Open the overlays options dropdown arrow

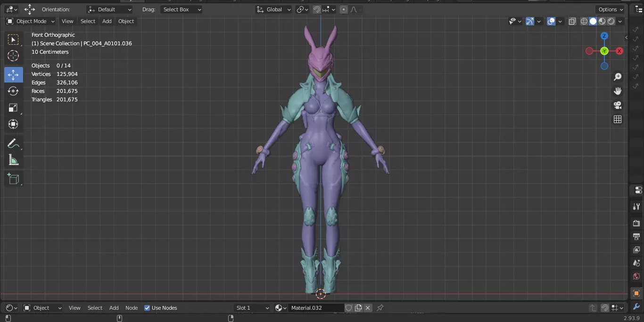pyautogui.click(x=560, y=21)
